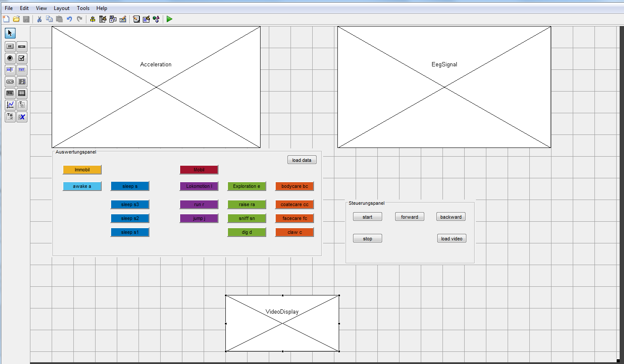The width and height of the screenshot is (624, 364).
Task: Click the forward button in Steuerungspanel
Action: (x=409, y=216)
